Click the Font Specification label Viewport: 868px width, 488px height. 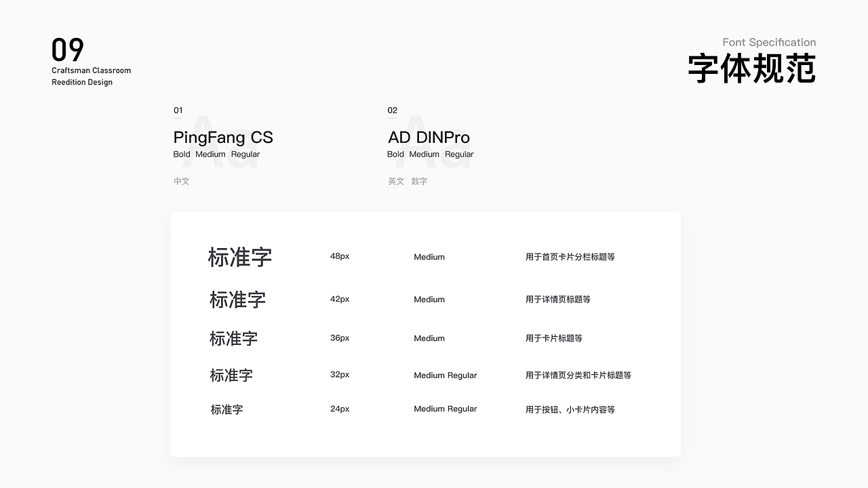click(769, 42)
